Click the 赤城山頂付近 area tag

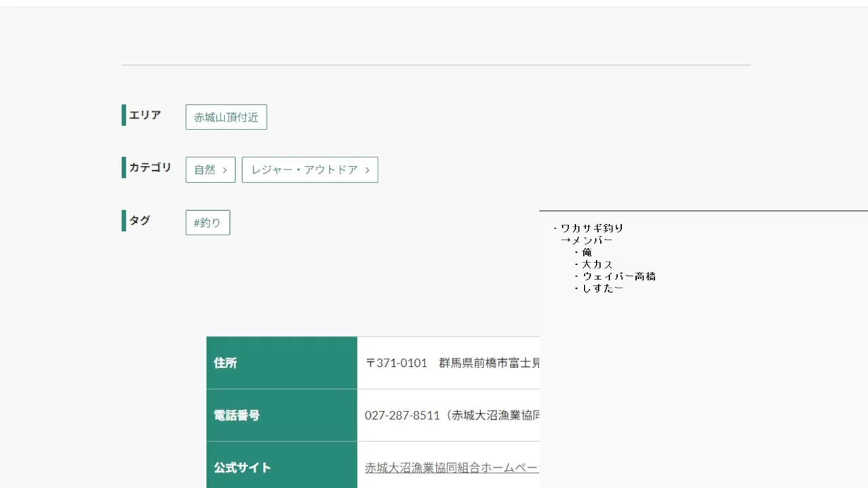226,117
